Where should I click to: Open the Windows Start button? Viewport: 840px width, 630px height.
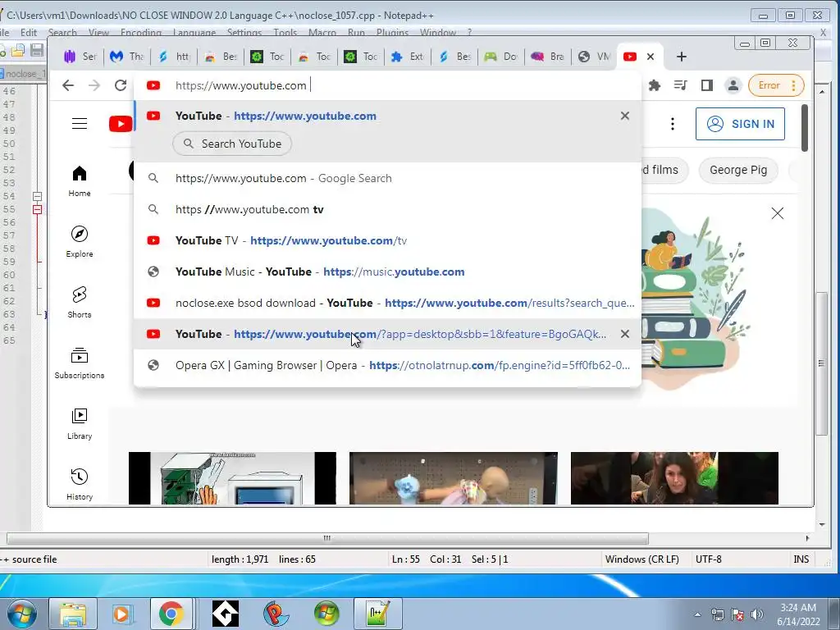[x=21, y=614]
